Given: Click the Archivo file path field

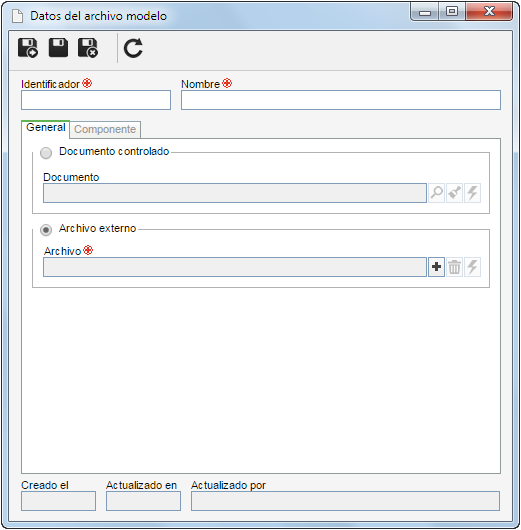Looking at the screenshot, I should [235, 267].
